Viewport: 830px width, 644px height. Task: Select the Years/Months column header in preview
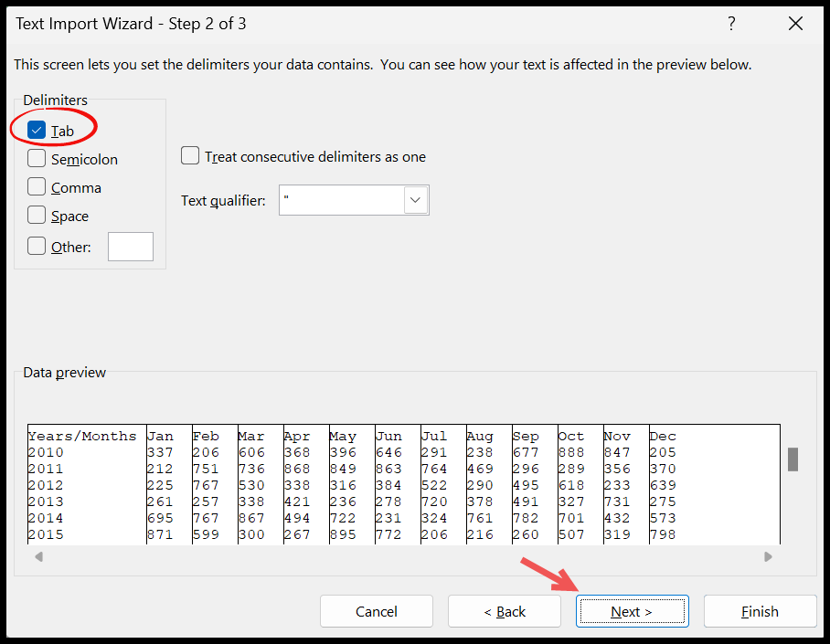[x=82, y=436]
